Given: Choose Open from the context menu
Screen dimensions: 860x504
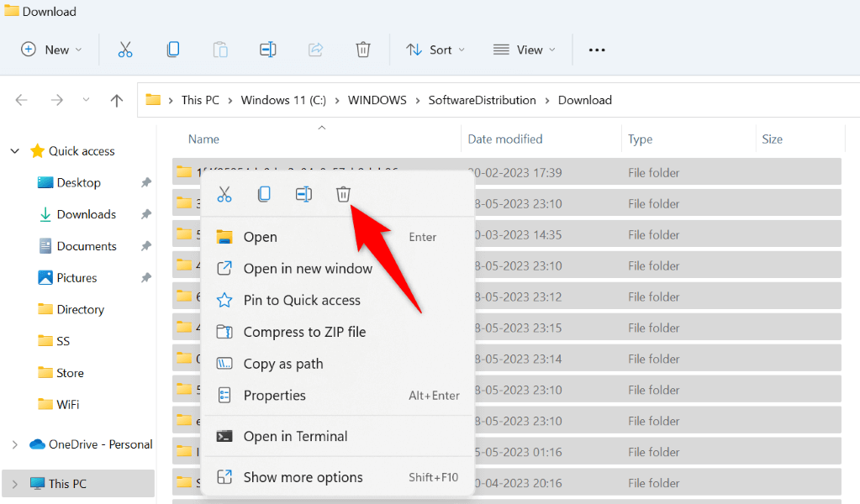Looking at the screenshot, I should click(x=338, y=237).
